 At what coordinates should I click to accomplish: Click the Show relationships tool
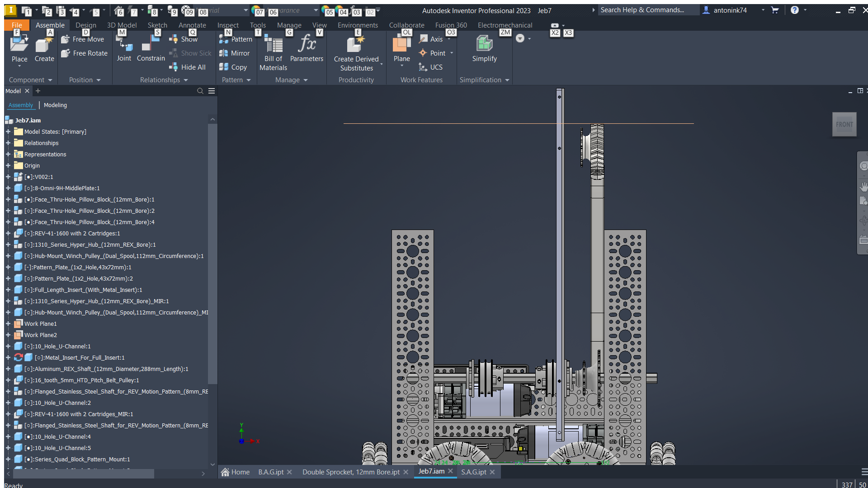click(184, 39)
